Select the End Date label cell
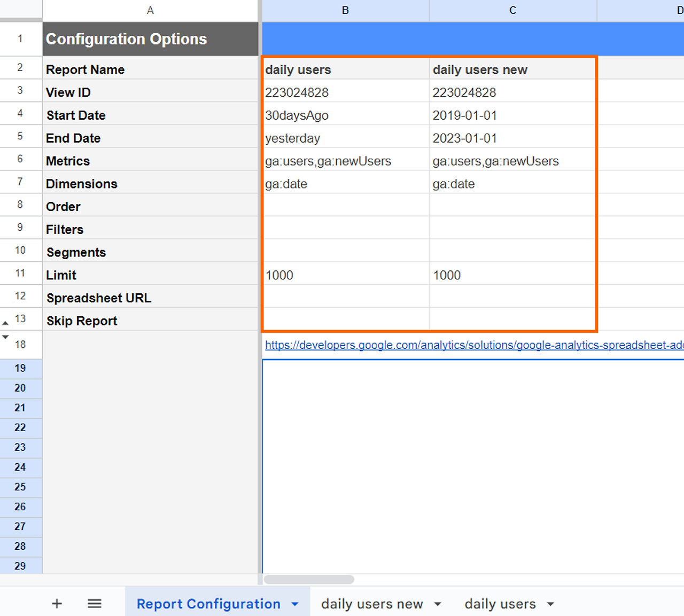 pyautogui.click(x=150, y=137)
